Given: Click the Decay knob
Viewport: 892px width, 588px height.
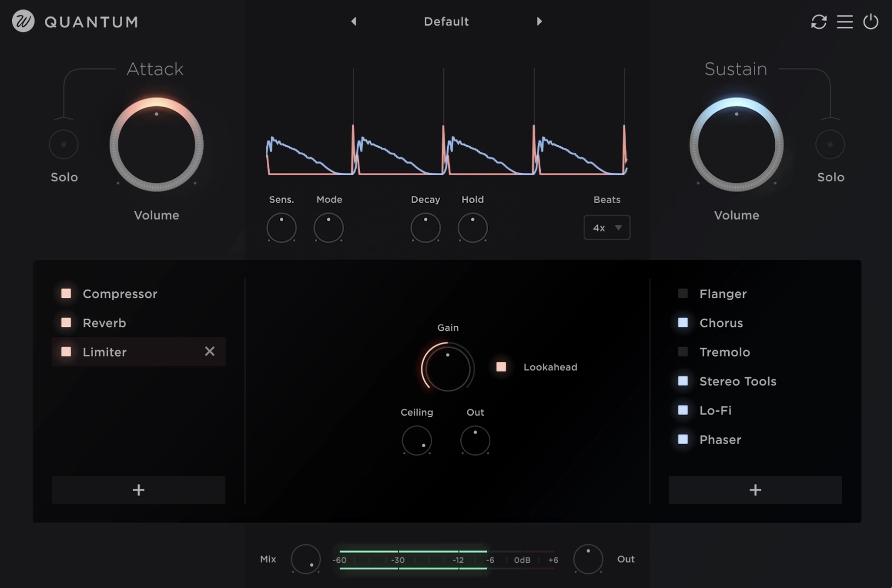Looking at the screenshot, I should point(426,228).
